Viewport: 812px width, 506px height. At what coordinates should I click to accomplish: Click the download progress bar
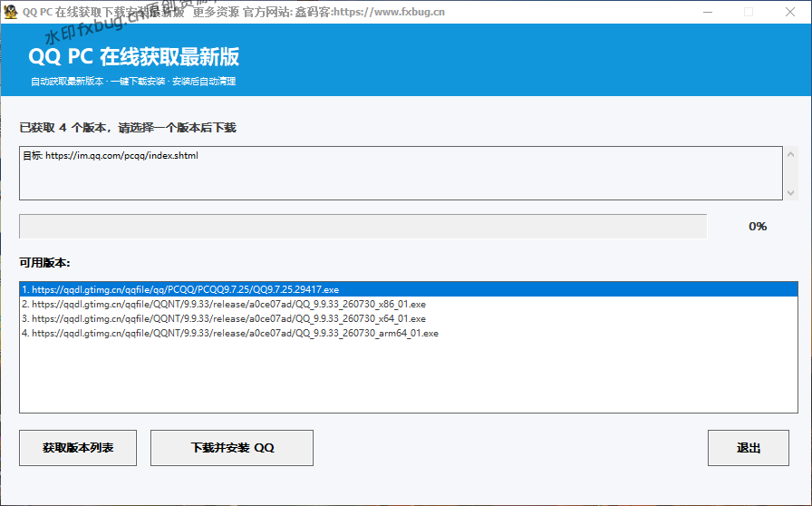363,226
